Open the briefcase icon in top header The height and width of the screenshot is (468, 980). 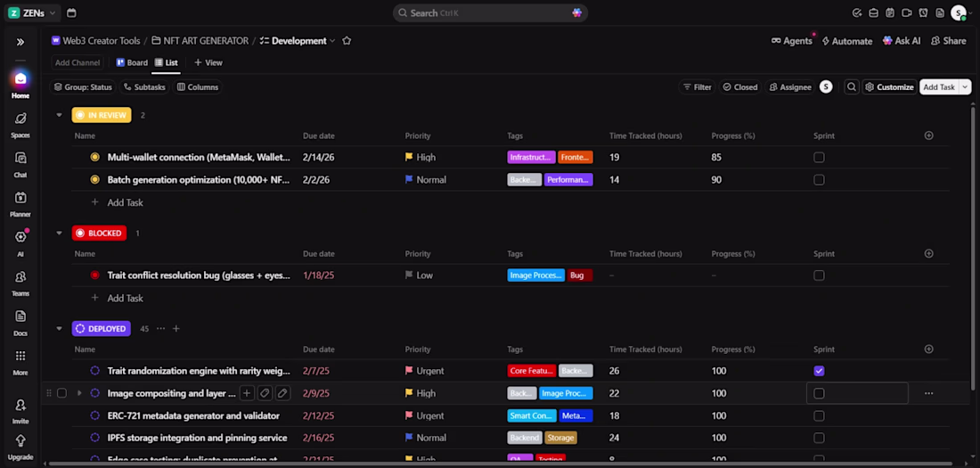(873, 12)
